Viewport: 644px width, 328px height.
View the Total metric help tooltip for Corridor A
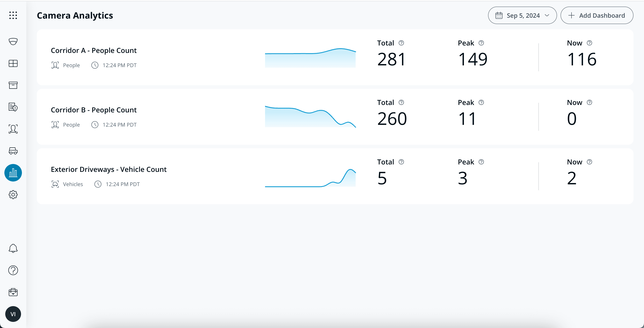[402, 43]
